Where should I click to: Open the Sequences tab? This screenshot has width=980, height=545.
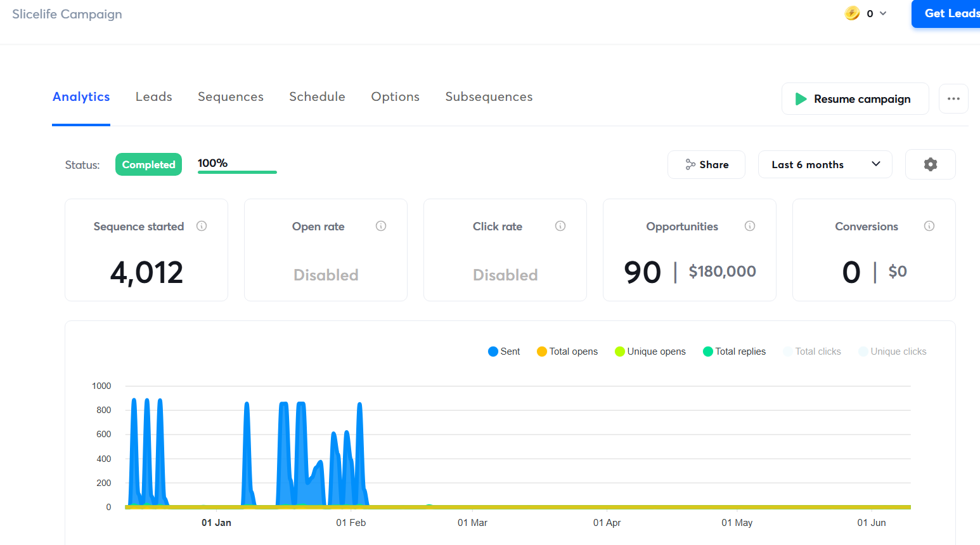pyautogui.click(x=231, y=96)
